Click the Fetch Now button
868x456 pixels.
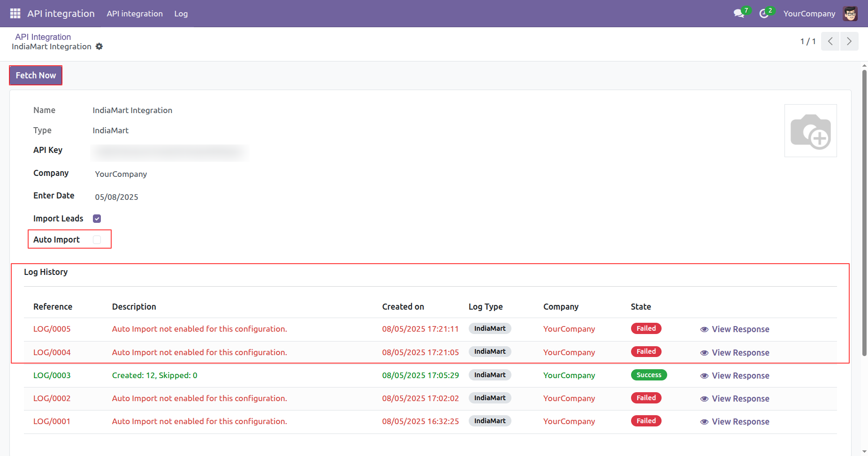(x=36, y=76)
